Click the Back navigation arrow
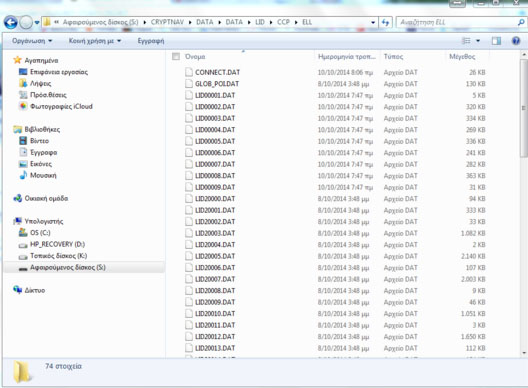The height and width of the screenshot is (388, 528). [11, 23]
